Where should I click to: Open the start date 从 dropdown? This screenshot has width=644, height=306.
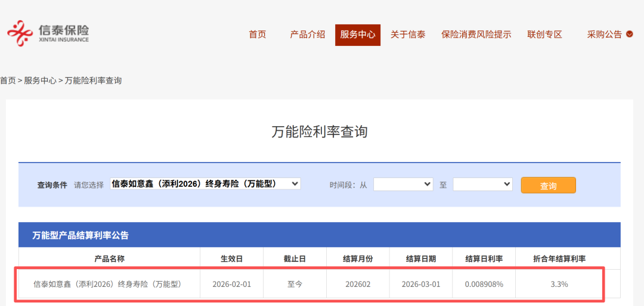point(403,184)
